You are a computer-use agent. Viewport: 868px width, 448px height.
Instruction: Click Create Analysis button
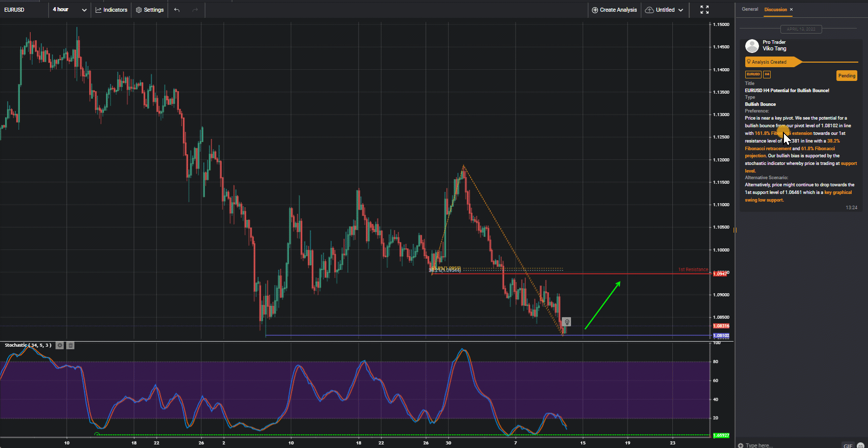click(614, 10)
